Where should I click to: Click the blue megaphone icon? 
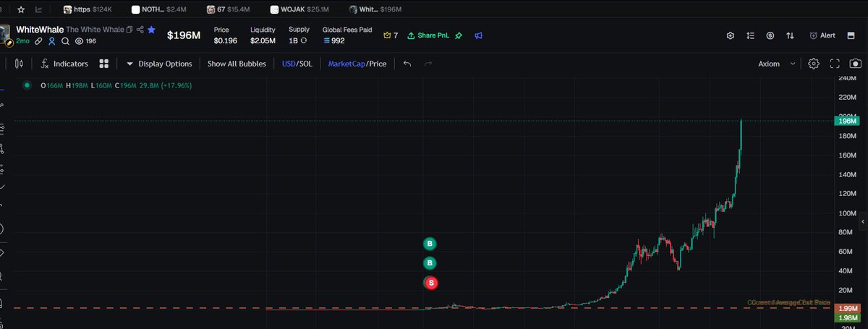pyautogui.click(x=478, y=35)
